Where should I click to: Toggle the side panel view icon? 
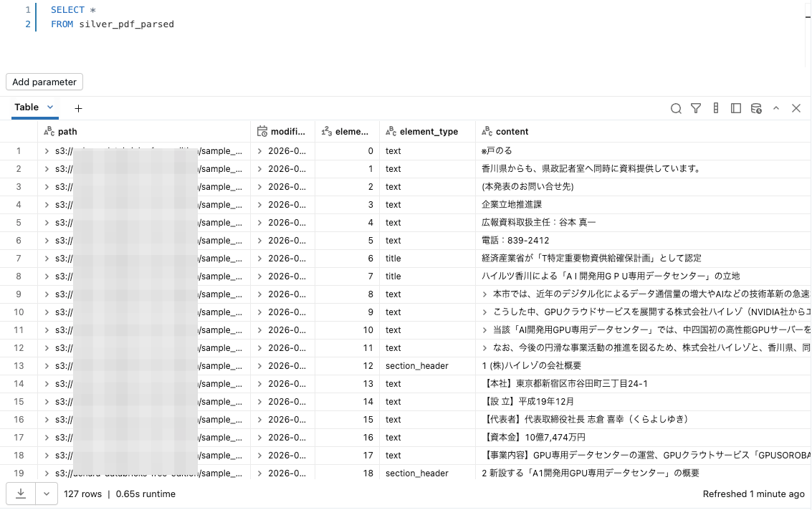point(736,108)
